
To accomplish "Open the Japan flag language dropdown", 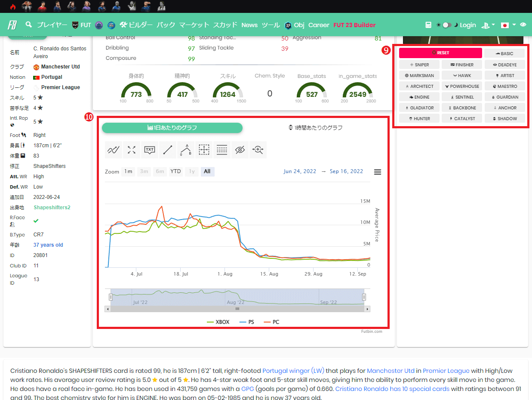I will tap(508, 25).
